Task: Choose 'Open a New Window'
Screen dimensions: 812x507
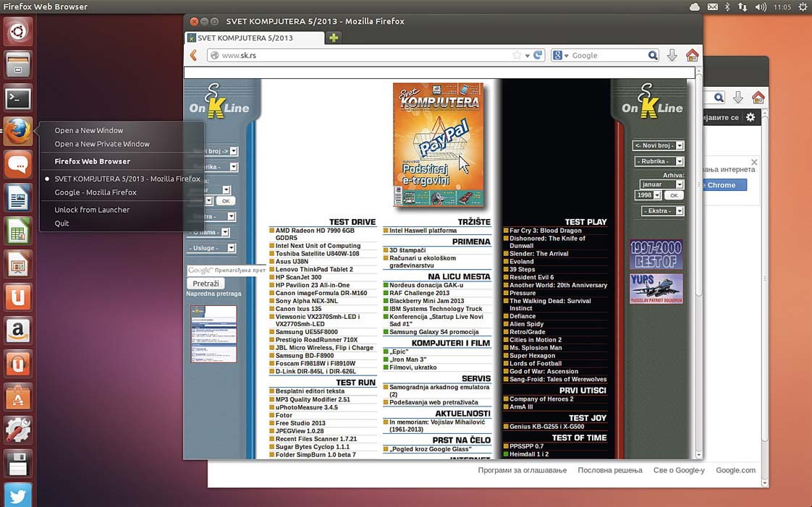Action: [x=88, y=130]
